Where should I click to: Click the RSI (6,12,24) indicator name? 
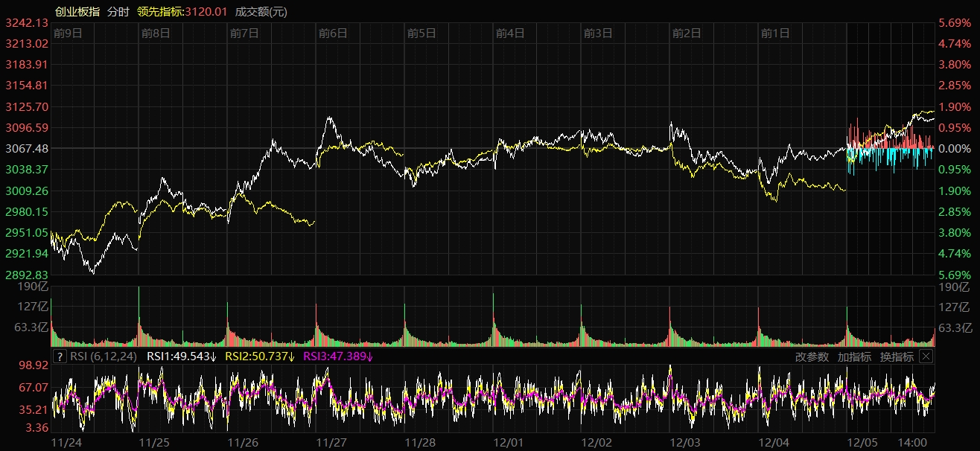(105, 356)
